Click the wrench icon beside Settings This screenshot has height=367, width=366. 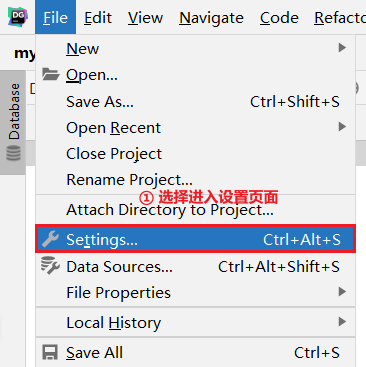click(x=50, y=239)
